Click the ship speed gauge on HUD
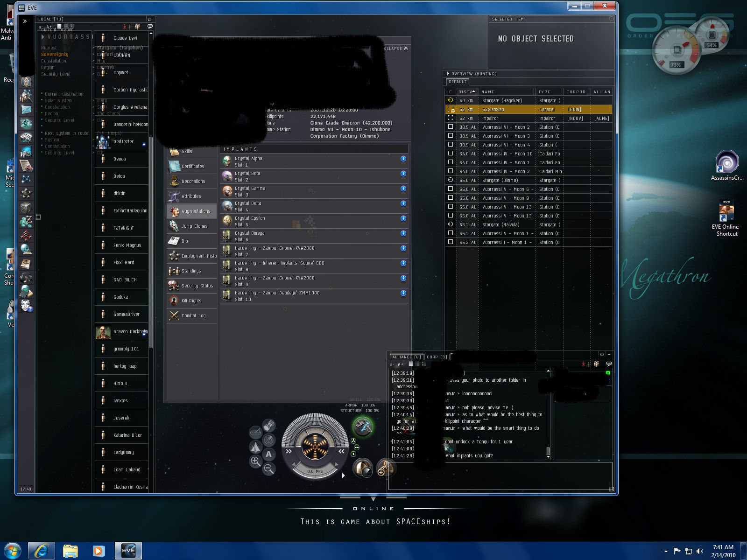This screenshot has width=747, height=560. (x=315, y=471)
